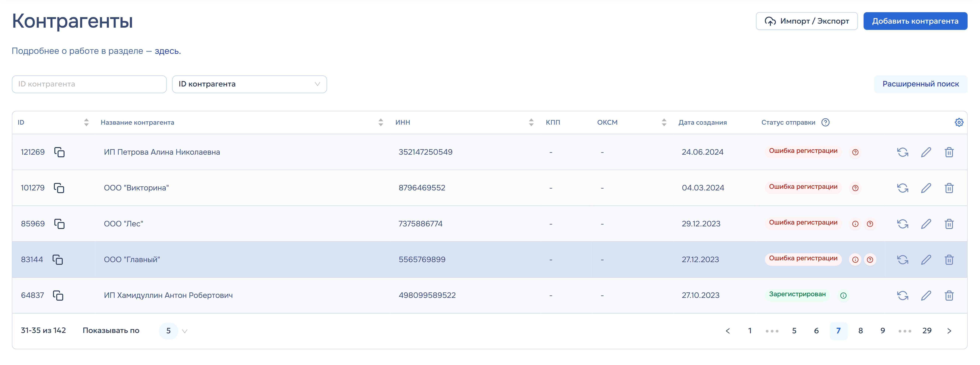Open help icon beside Статус отправки header
Viewport: 980px width, 365px height.
click(x=825, y=122)
